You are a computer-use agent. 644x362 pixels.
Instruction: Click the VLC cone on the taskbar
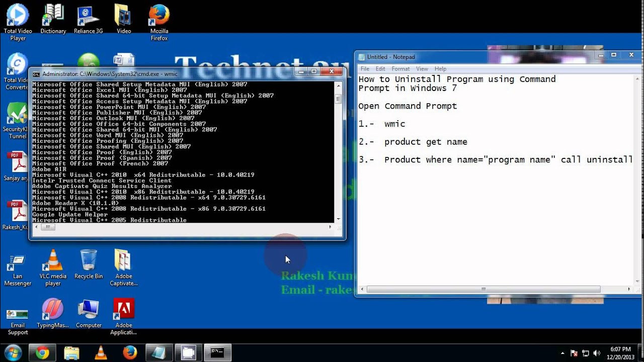coord(101,353)
